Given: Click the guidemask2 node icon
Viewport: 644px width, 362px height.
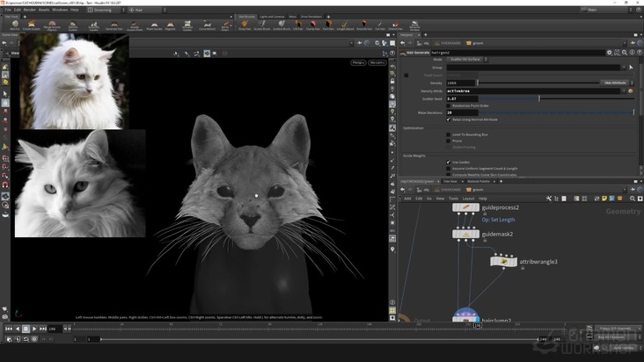Looking at the screenshot, I should click(465, 235).
